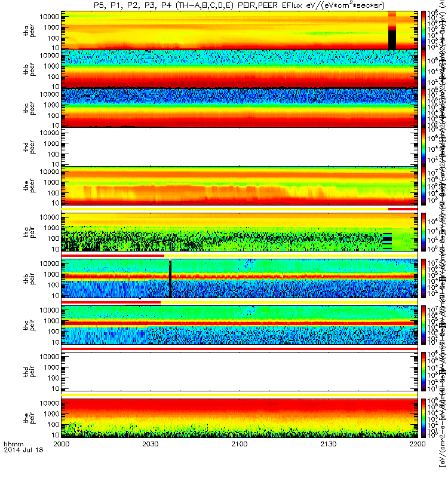Viewport: 448px width, 478px height.
Task: Click the 10000 tick label of thd peir
Action: click(50, 357)
